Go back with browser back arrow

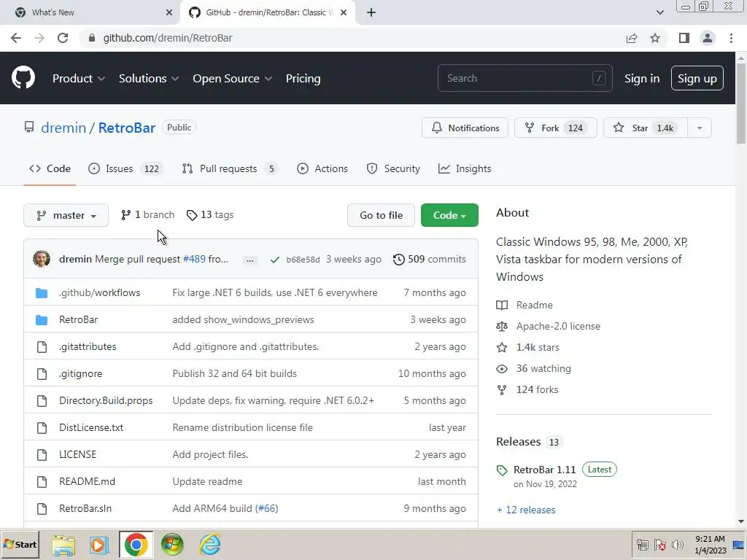pos(16,38)
